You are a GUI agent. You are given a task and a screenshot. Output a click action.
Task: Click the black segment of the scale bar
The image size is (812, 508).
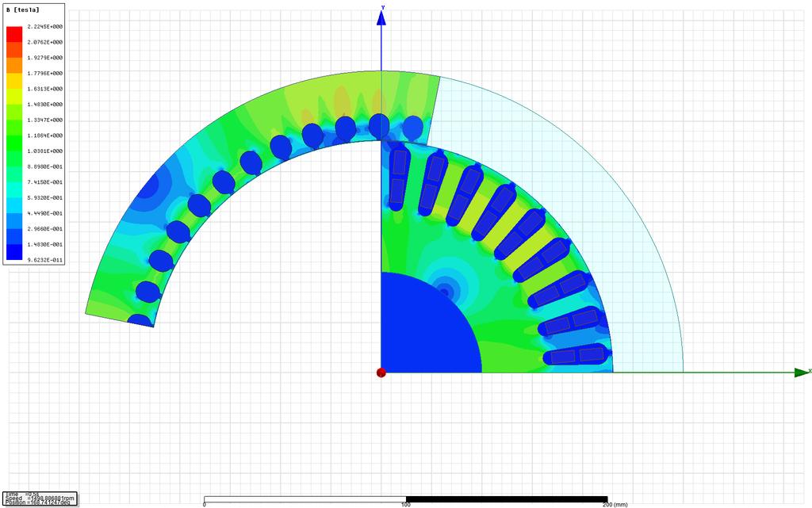coord(507,499)
